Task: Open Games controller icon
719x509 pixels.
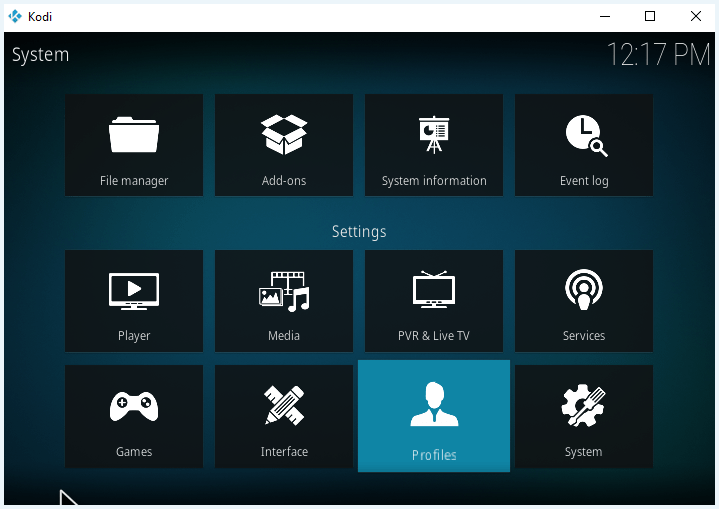Action: click(x=134, y=406)
